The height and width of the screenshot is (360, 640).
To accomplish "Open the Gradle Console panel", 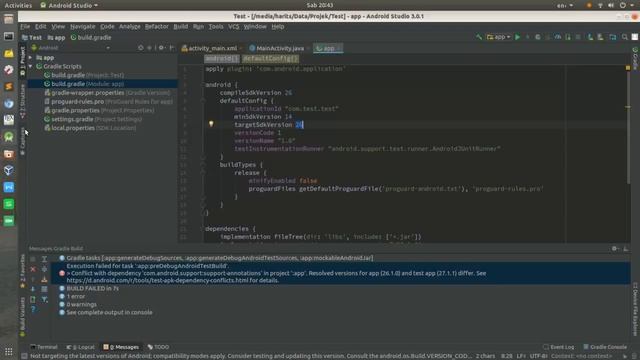I will click(605, 347).
